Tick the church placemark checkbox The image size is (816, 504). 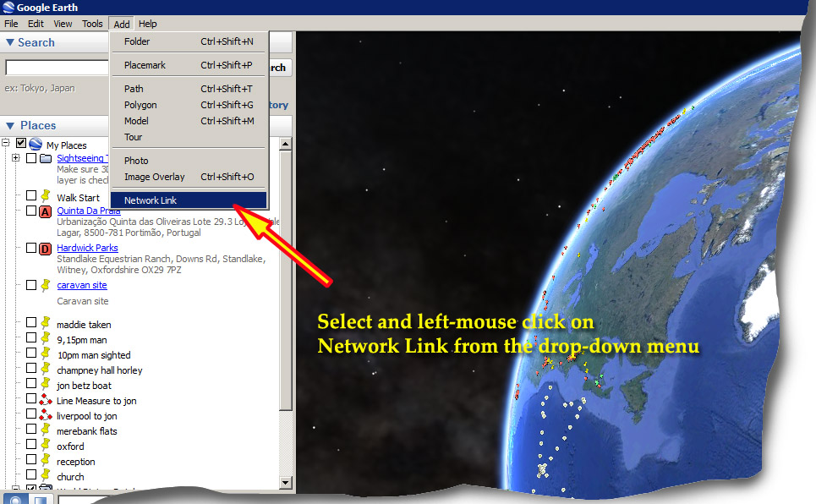pyautogui.click(x=31, y=474)
